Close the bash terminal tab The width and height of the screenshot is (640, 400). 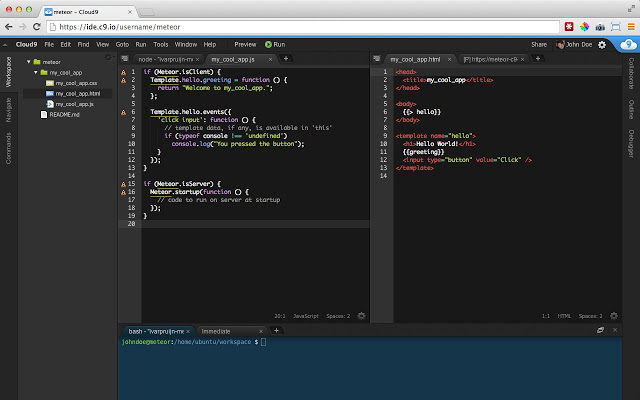tap(188, 331)
